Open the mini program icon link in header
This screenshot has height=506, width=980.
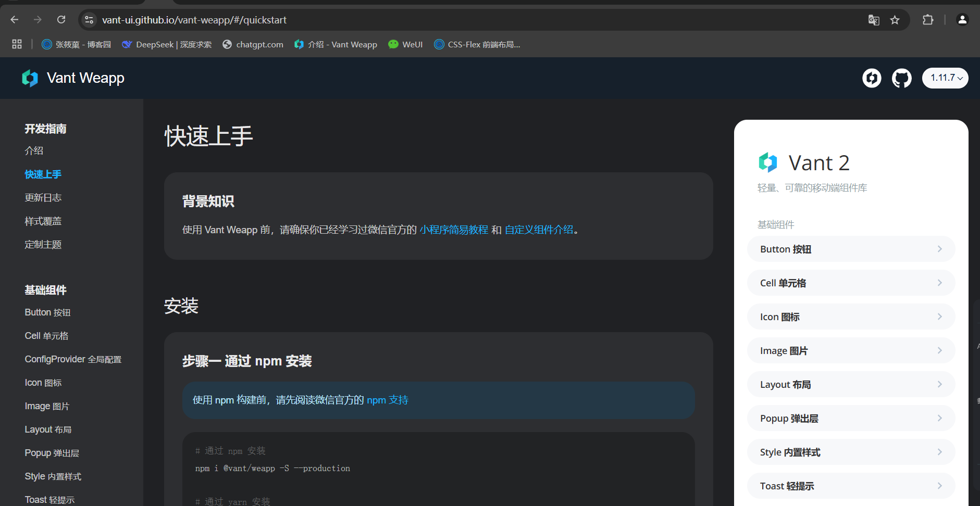[x=872, y=78]
